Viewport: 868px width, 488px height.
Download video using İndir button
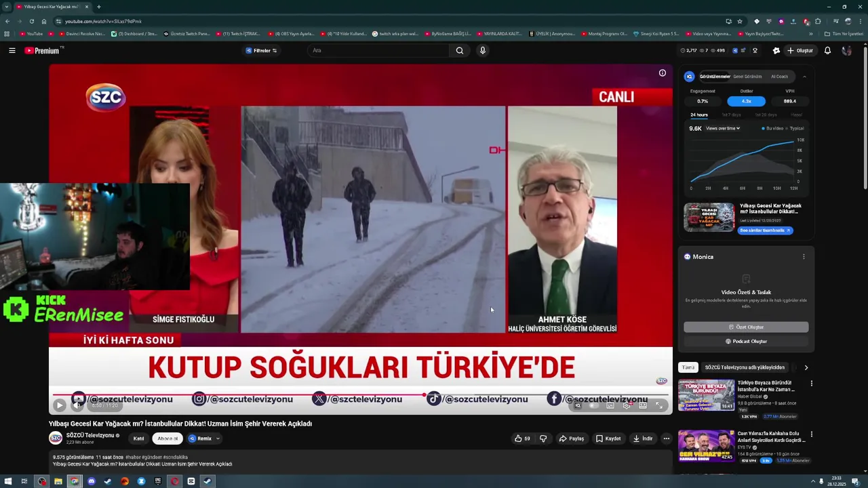642,439
